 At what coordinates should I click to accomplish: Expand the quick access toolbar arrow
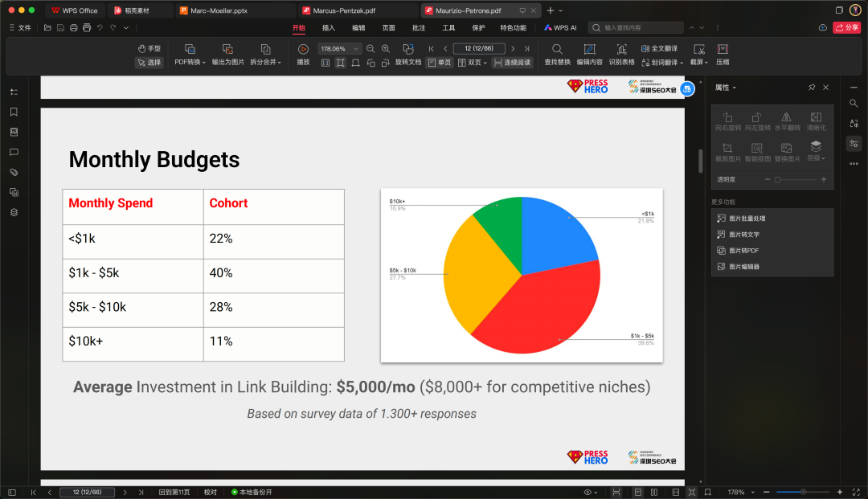(x=126, y=27)
